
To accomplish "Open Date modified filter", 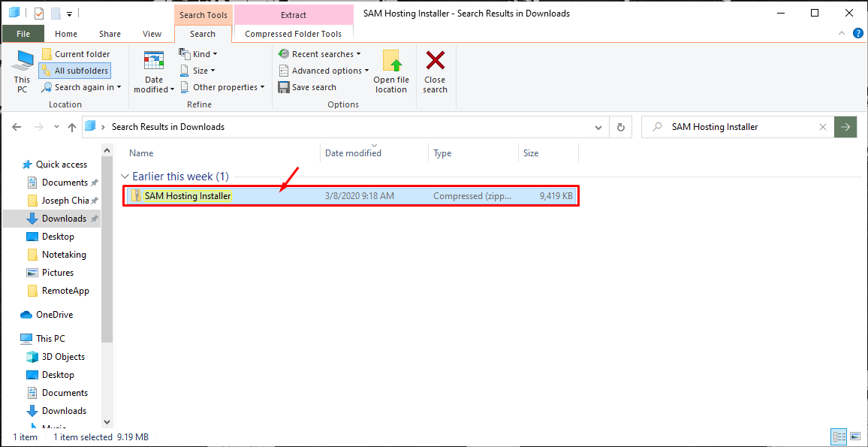I will tap(154, 71).
